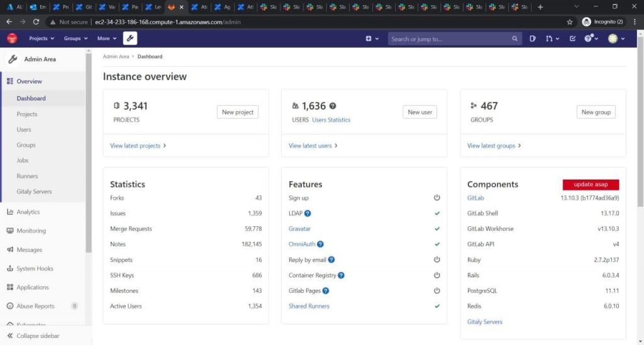This screenshot has height=345, width=644.
Task: Open the More dropdown in navbar
Action: [x=107, y=38]
